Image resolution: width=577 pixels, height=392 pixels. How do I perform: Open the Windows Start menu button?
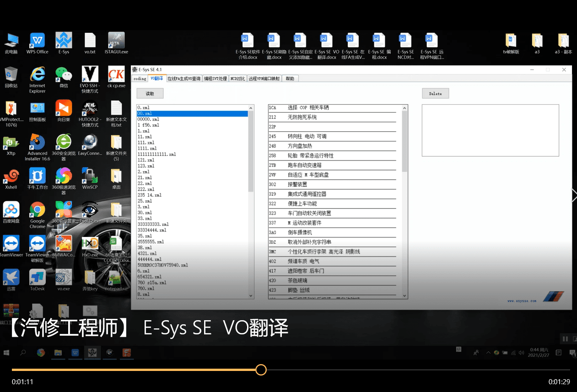pyautogui.click(x=6, y=353)
